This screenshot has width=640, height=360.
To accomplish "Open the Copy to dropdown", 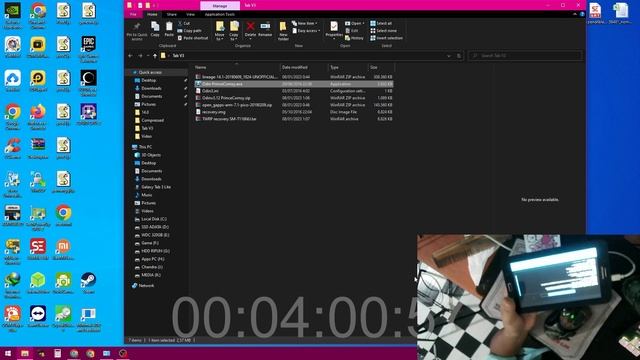I will [x=234, y=31].
